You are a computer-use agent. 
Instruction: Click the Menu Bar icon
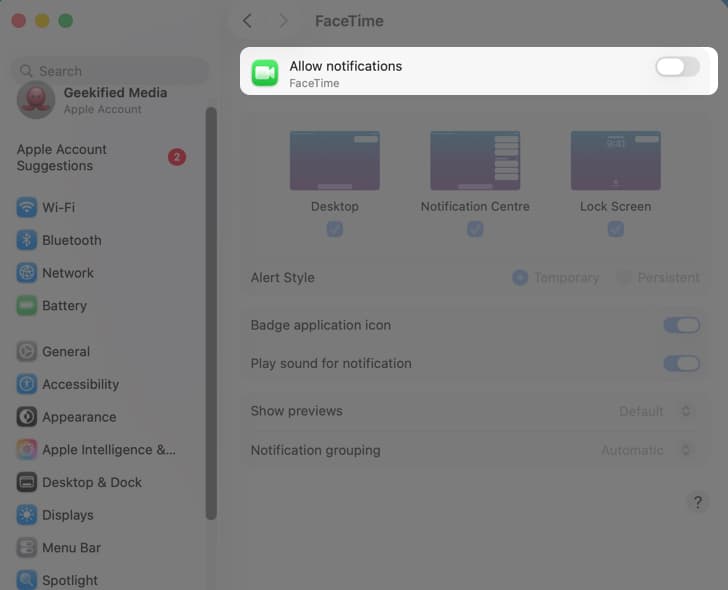pos(26,547)
